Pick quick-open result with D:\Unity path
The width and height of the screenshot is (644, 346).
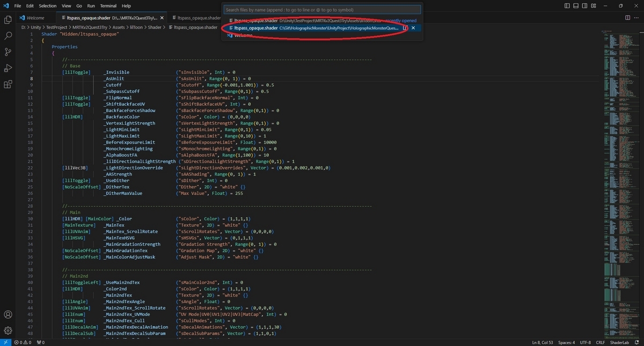[323, 20]
